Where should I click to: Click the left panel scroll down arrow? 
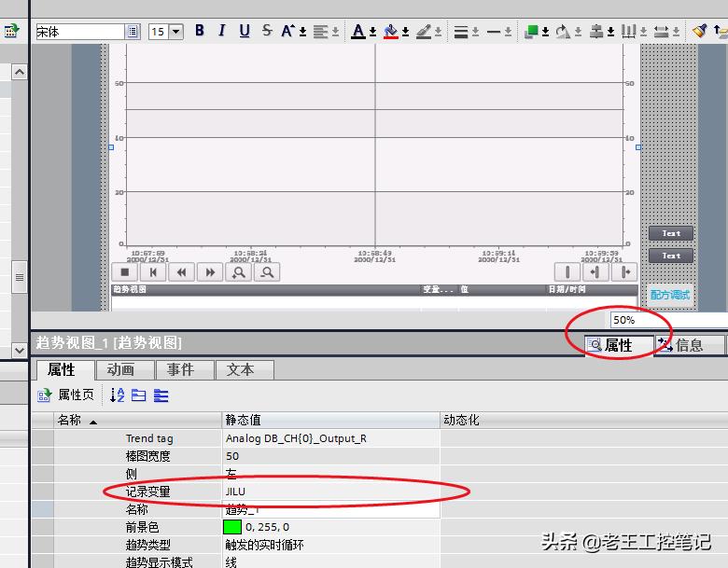tap(19, 350)
